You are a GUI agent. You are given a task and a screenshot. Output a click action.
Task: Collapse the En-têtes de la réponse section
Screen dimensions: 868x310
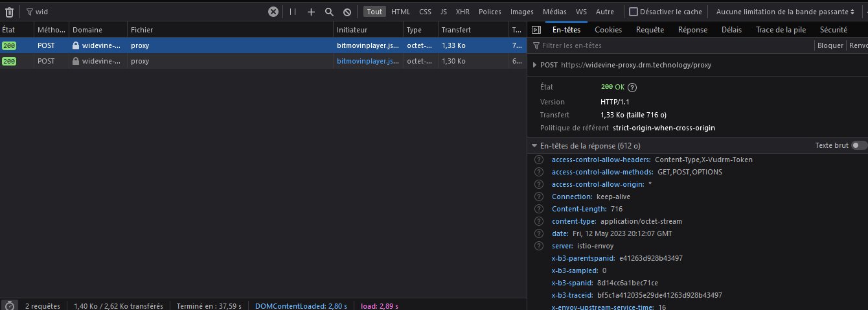[534, 146]
